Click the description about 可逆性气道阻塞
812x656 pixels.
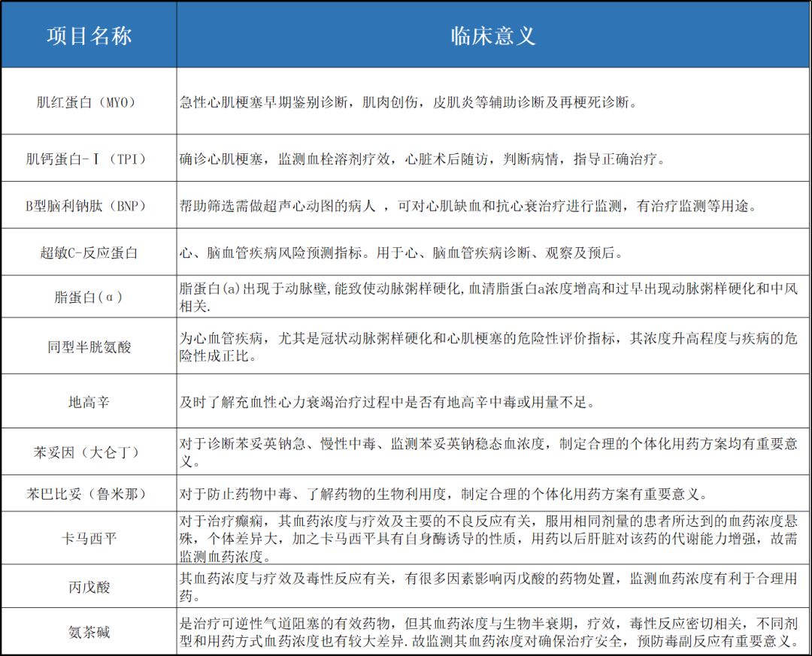(489, 632)
